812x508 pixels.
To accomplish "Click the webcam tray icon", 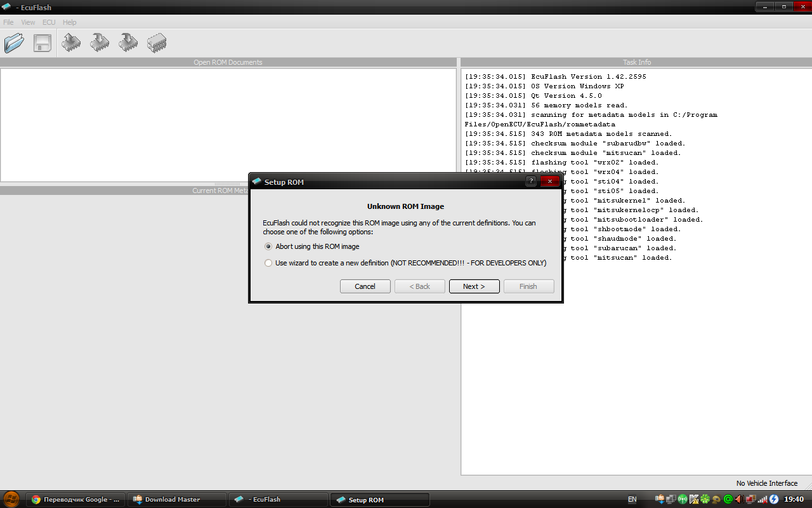I will click(716, 500).
